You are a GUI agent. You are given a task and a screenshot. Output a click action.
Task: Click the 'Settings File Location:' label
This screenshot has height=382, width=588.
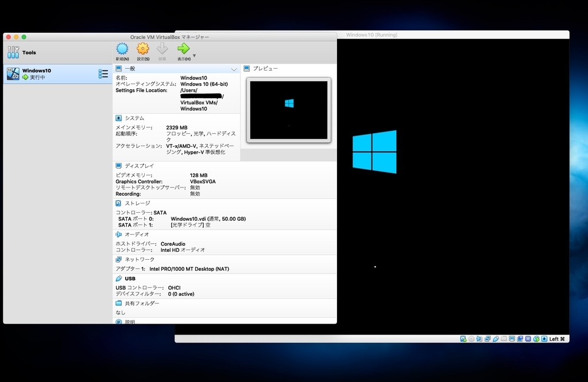click(x=141, y=90)
